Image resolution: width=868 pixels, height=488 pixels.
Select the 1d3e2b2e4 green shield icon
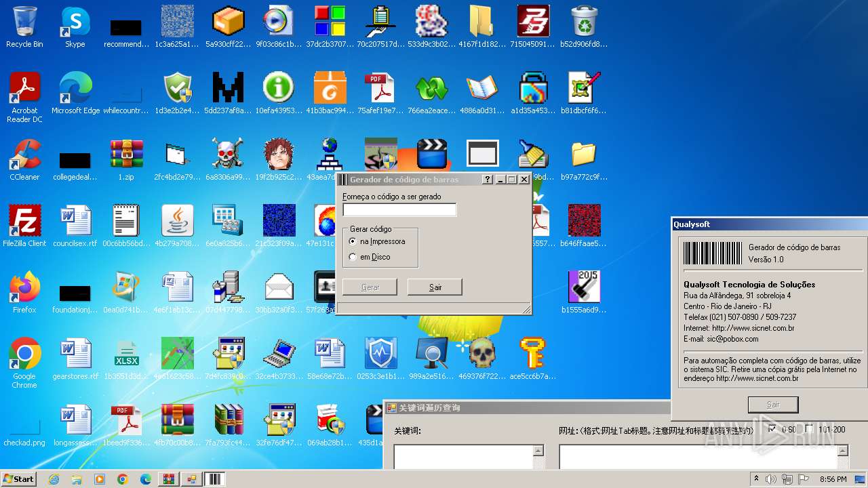coord(177,94)
